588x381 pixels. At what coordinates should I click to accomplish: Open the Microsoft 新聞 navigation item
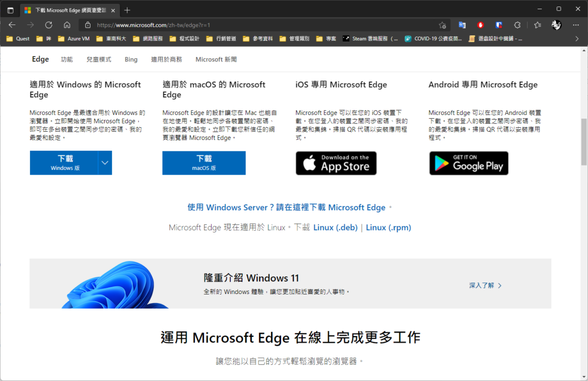point(216,59)
